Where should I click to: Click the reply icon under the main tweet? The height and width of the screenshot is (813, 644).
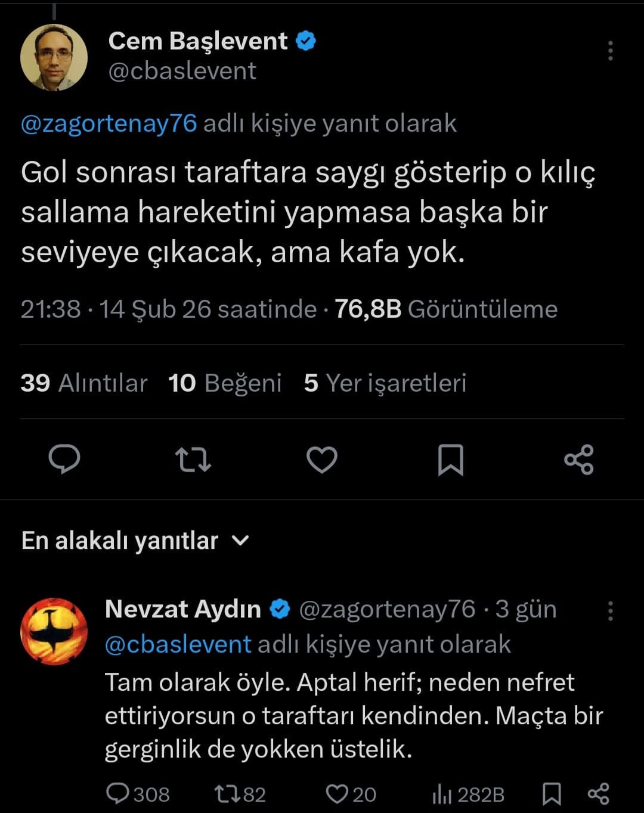point(64,460)
